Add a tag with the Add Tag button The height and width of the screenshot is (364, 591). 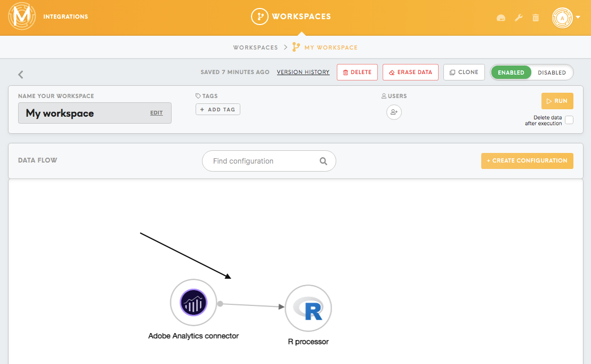218,109
